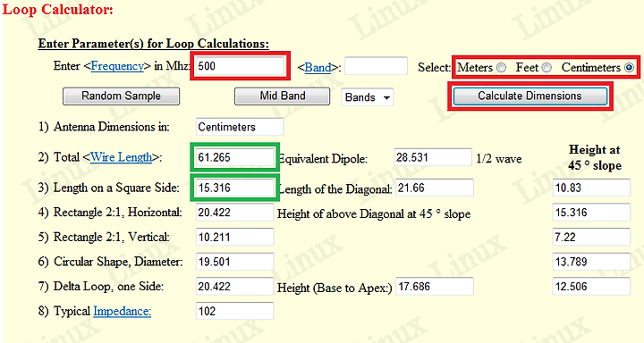Click the 'Height of above Diagonal at 45 ° slope' text
Screen dimensions: 644x343
coord(374,214)
